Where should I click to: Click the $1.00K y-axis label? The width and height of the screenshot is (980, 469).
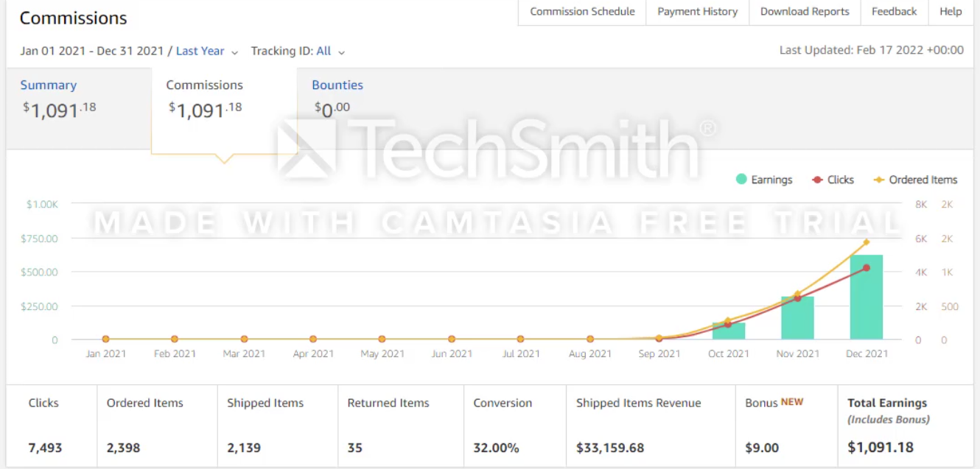click(42, 205)
